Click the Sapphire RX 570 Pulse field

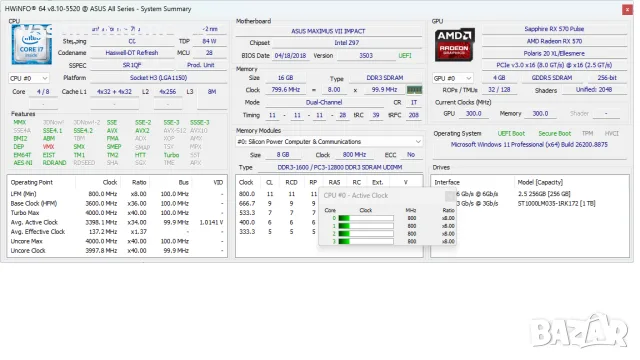pyautogui.click(x=554, y=29)
